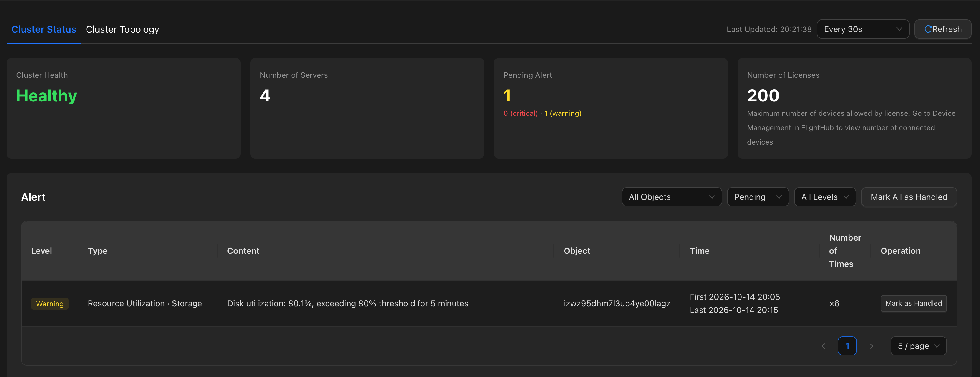This screenshot has width=980, height=377.
Task: Click the First 2026-10-14 20:05 time
Action: tap(735, 297)
